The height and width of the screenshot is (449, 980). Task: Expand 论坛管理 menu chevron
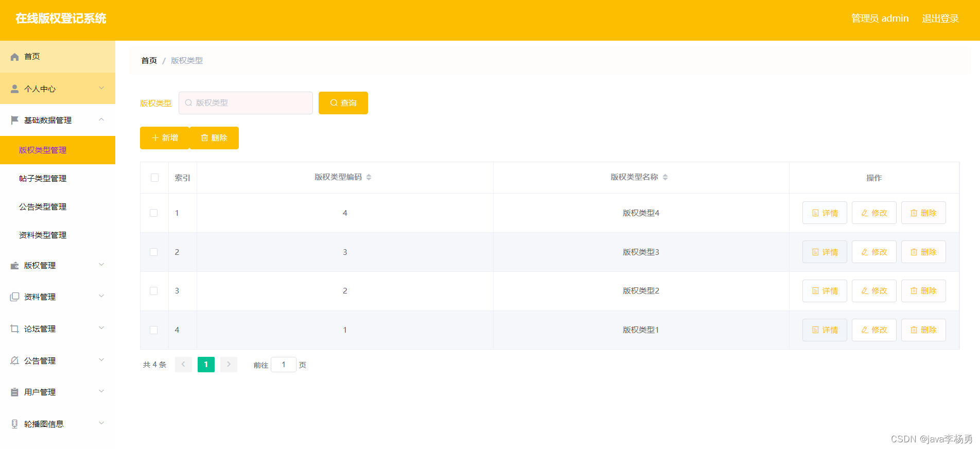101,328
